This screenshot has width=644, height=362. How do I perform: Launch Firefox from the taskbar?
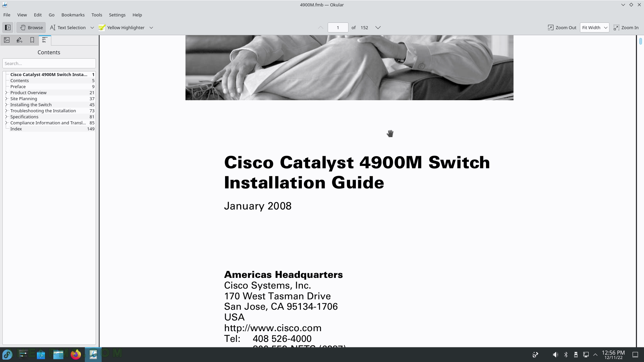click(76, 354)
